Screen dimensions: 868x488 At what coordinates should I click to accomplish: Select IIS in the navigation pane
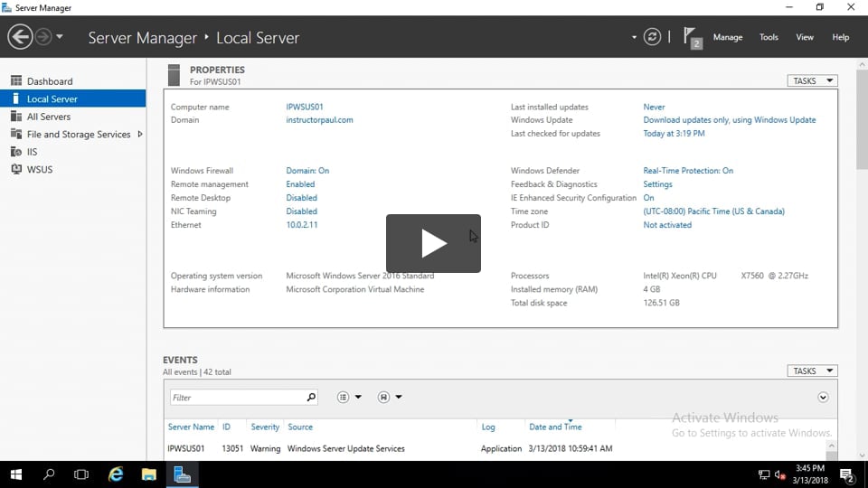32,152
